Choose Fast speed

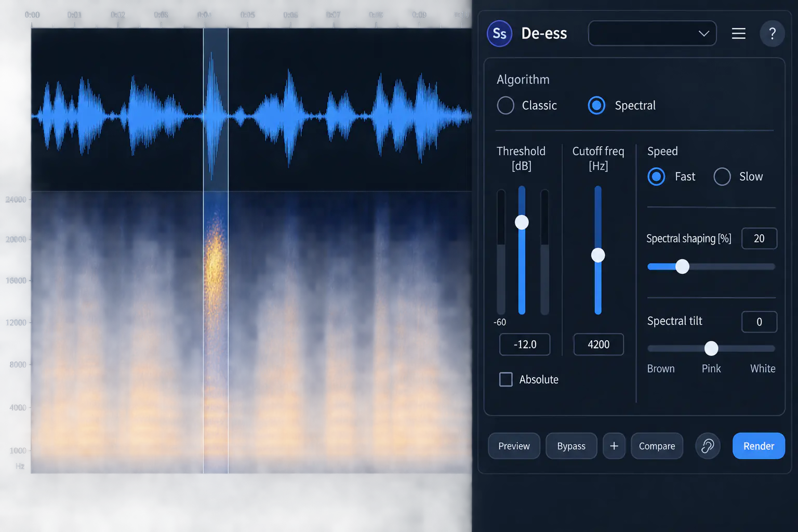coord(656,177)
